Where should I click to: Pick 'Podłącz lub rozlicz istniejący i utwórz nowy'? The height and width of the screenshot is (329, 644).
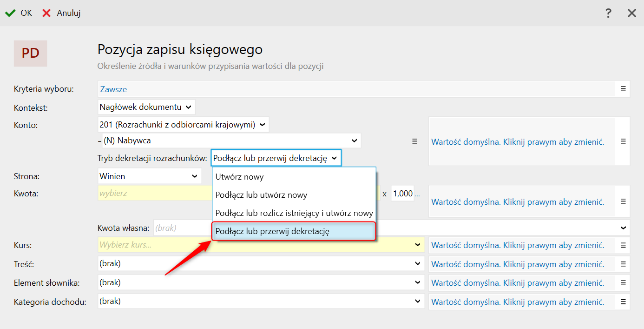tap(294, 214)
